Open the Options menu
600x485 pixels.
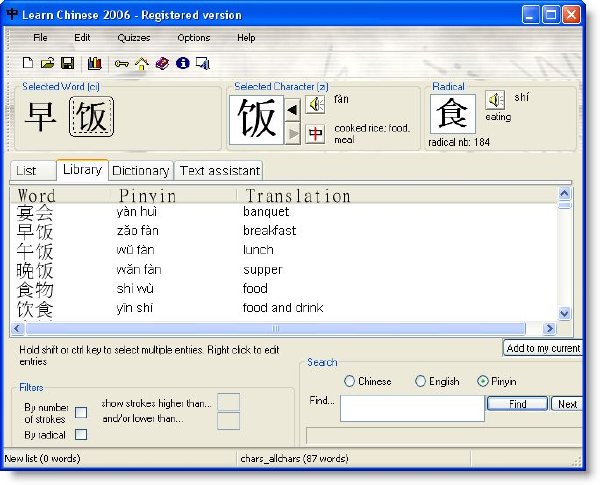pyautogui.click(x=194, y=38)
